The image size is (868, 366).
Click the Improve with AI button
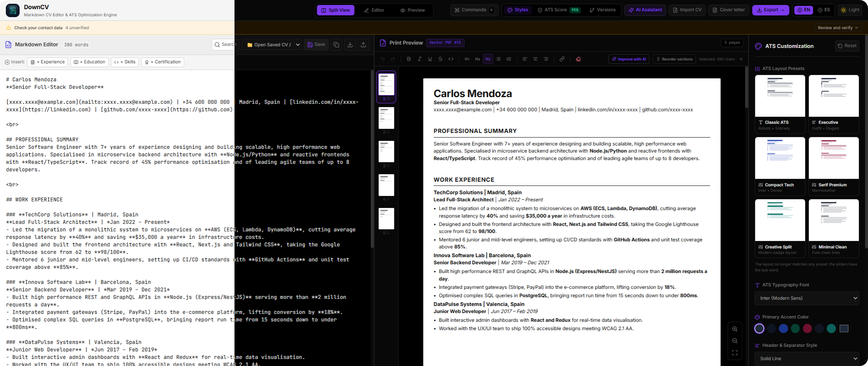629,59
